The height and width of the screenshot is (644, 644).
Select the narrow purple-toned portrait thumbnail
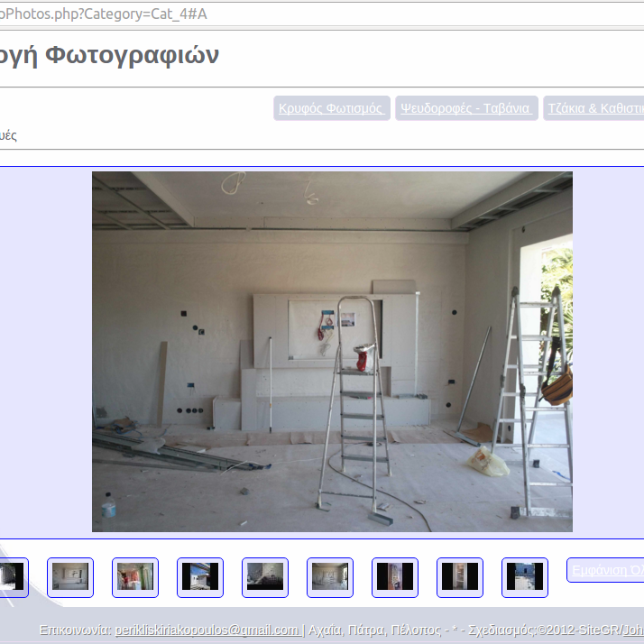tap(395, 577)
